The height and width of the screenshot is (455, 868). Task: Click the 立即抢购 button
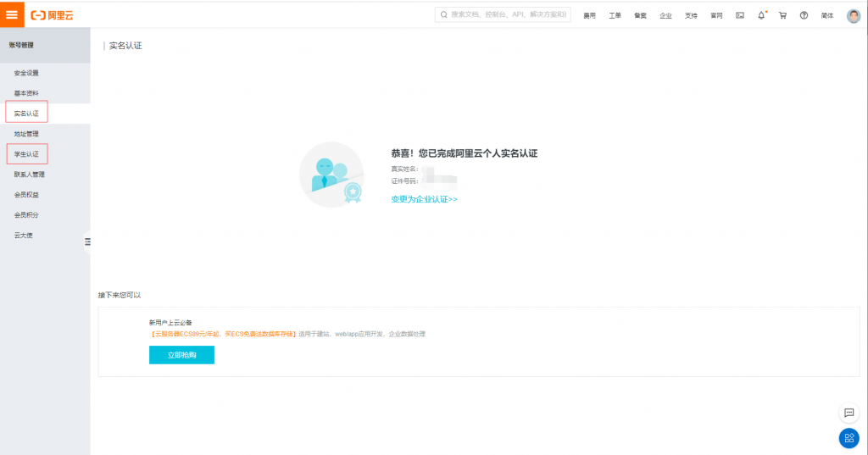181,355
